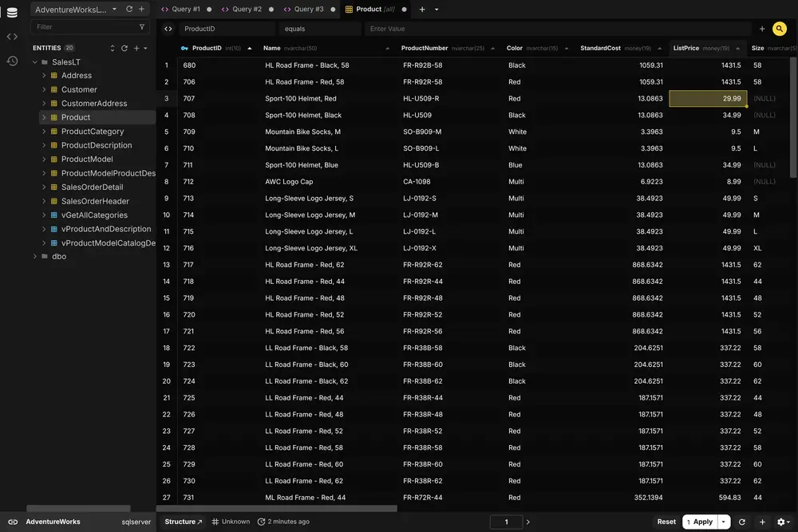Focus the entities Filter input field
This screenshot has height=532, width=798.
(x=84, y=27)
